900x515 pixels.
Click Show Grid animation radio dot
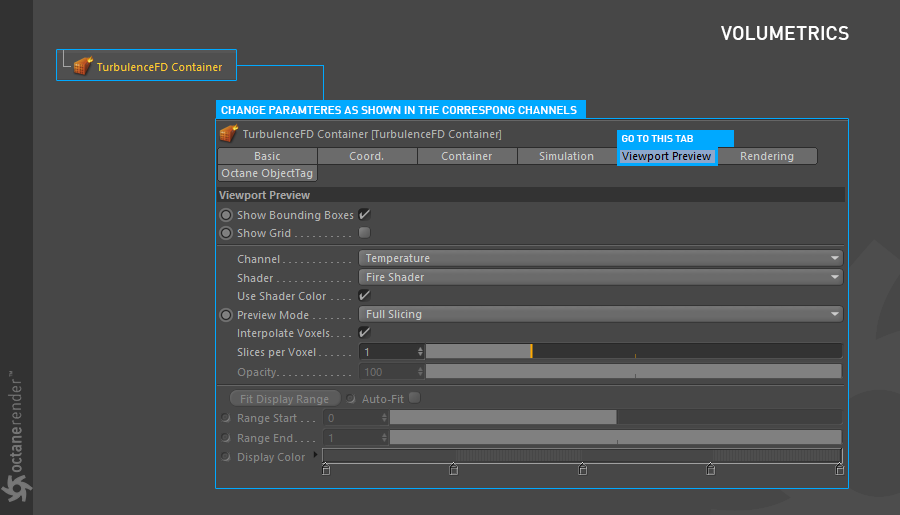tap(226, 233)
